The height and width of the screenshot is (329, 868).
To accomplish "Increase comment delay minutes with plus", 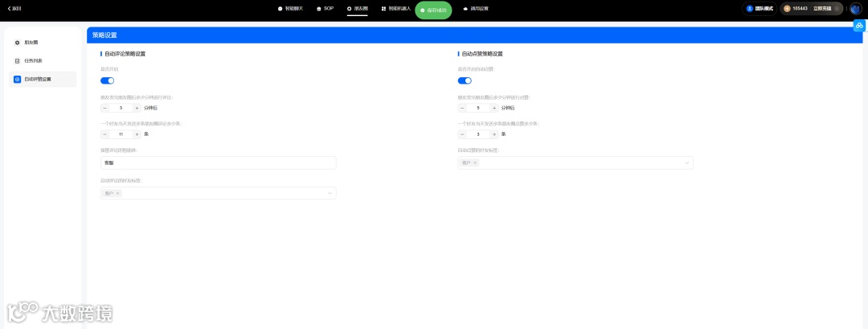I will tap(137, 108).
